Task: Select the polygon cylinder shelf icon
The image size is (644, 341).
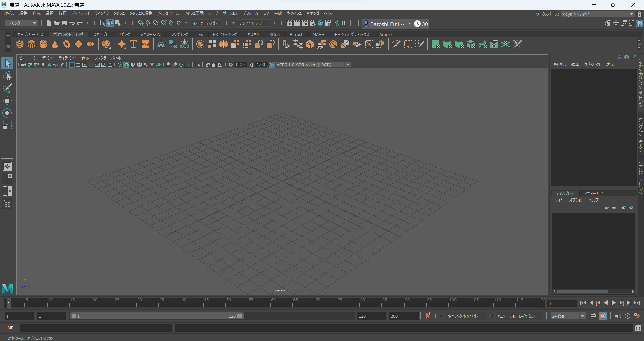Action: tap(43, 44)
